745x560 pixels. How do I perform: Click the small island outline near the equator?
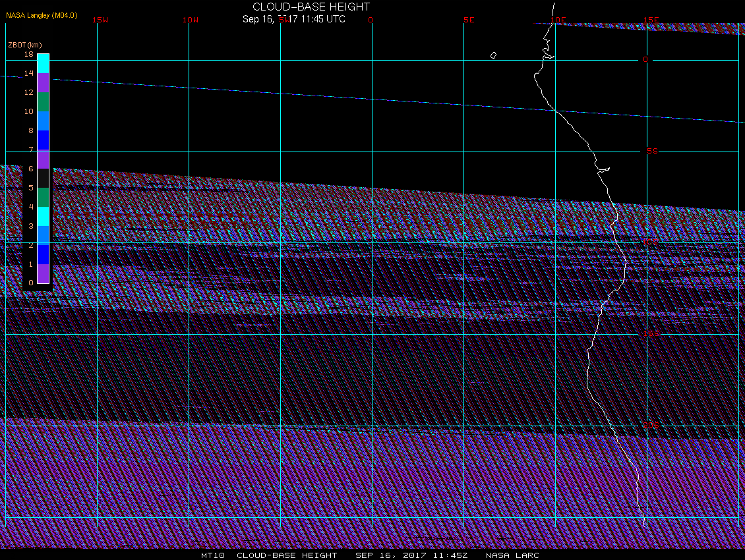493,55
